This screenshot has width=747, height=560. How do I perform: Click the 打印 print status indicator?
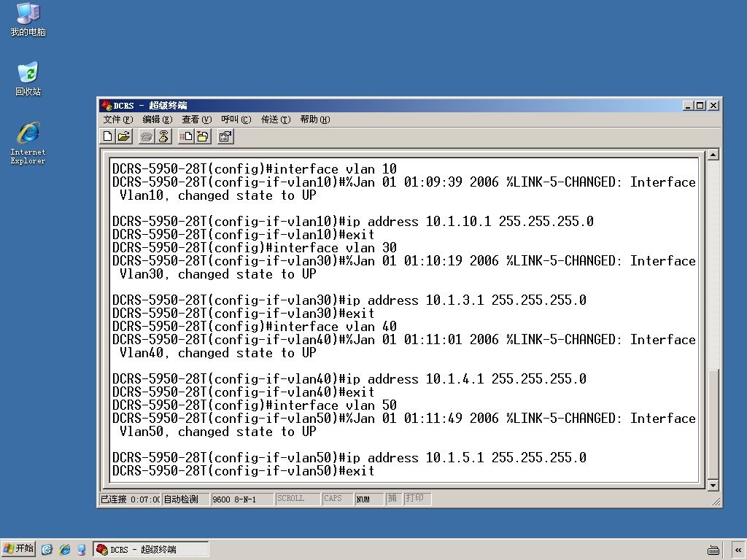[417, 499]
